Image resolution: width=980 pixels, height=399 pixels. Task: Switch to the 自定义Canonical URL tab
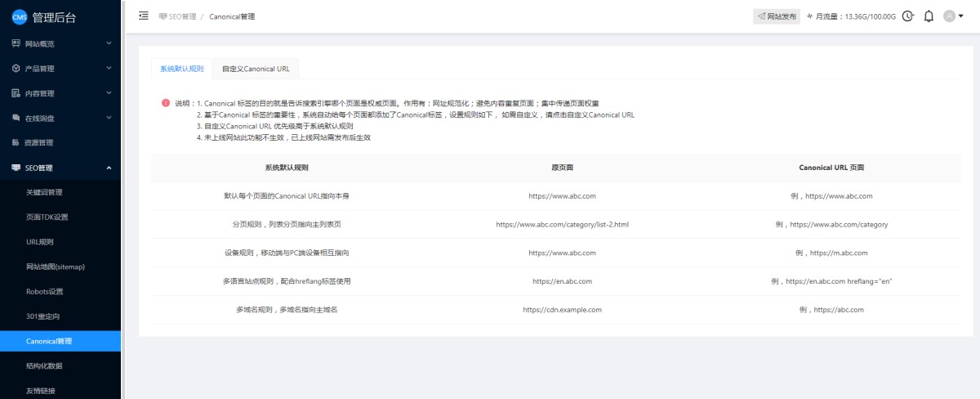pos(256,69)
